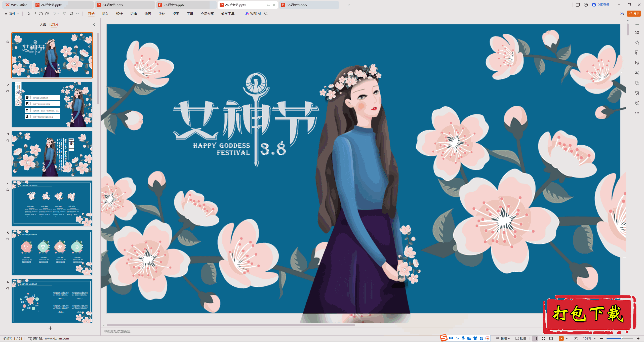Switch to the 24.妇女节.pptx document tab
This screenshot has width=644, height=342.
coord(63,5)
